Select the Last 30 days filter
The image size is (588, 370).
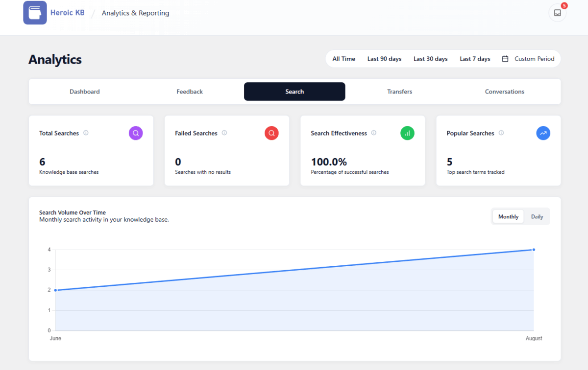tap(431, 59)
